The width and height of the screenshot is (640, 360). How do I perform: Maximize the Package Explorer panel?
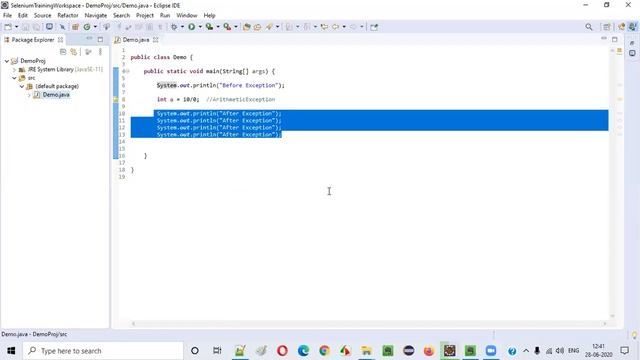[x=100, y=40]
